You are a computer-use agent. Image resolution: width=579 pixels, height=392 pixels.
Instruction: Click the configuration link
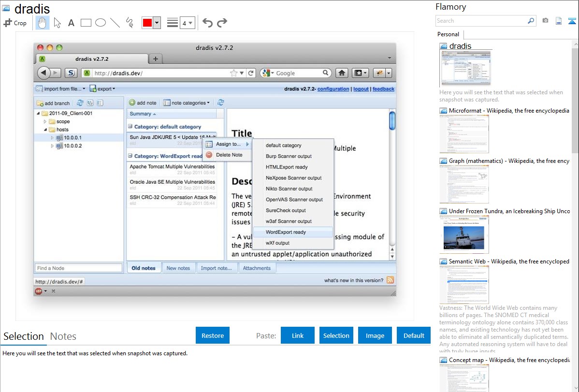[x=333, y=88]
